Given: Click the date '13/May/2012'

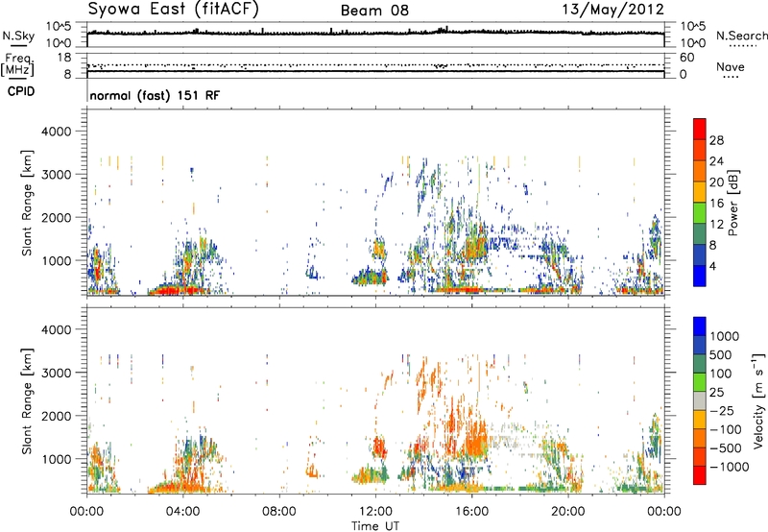Looking at the screenshot, I should point(612,9).
